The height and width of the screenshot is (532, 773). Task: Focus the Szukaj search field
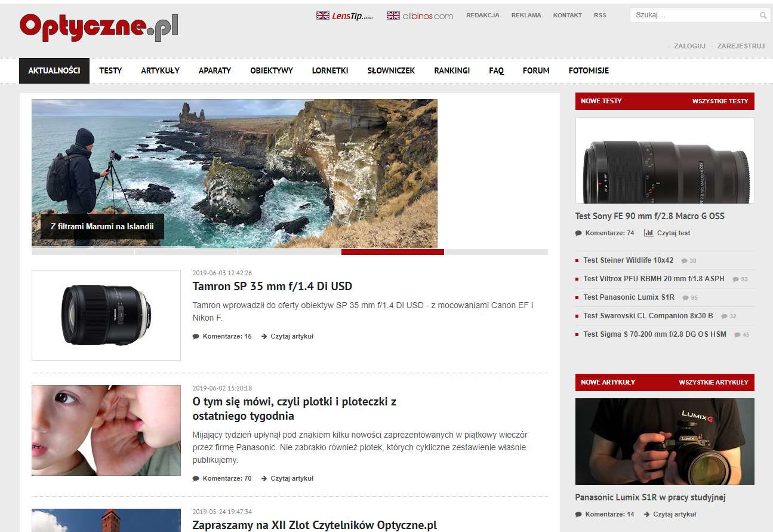[694, 16]
